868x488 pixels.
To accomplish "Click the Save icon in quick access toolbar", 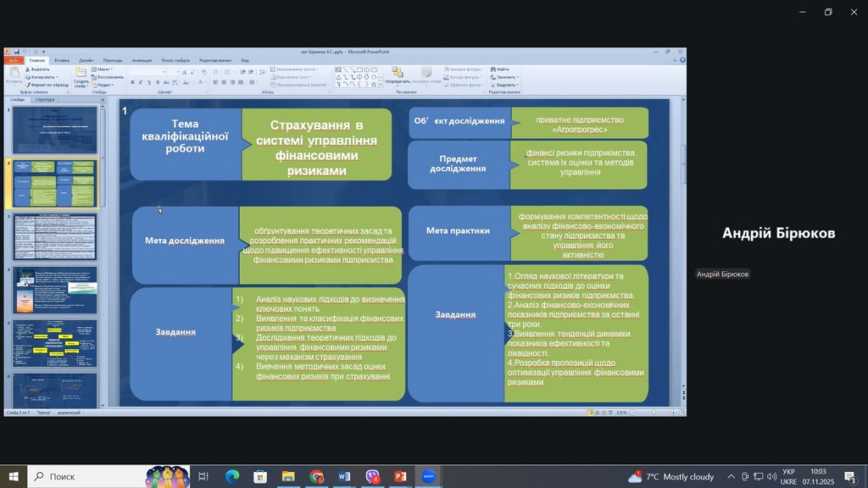I will click(16, 52).
